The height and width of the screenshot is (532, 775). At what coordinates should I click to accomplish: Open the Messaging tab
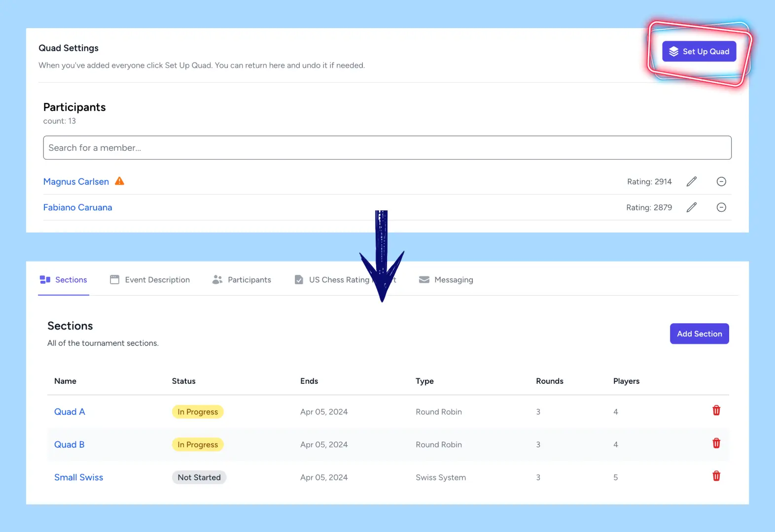coord(446,280)
